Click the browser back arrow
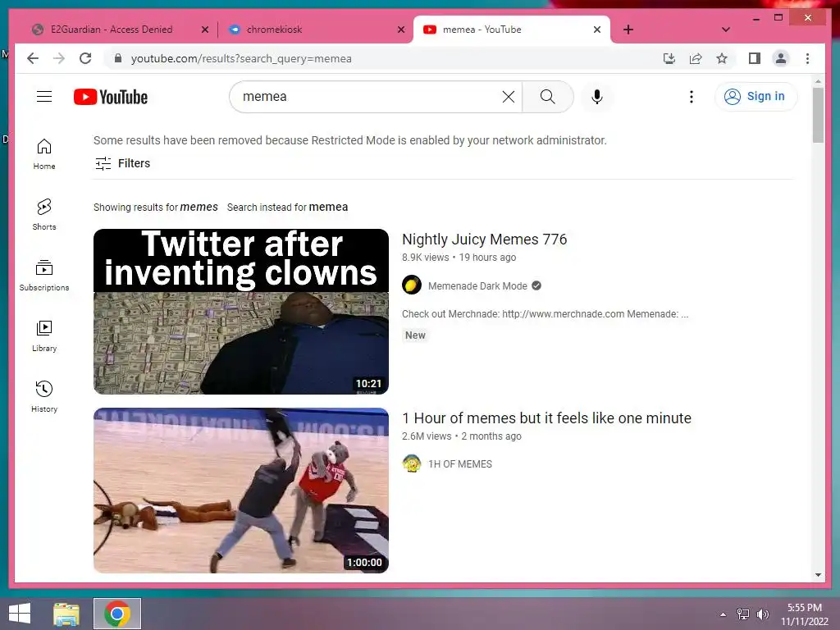Viewport: 840px width, 630px height. click(33, 58)
